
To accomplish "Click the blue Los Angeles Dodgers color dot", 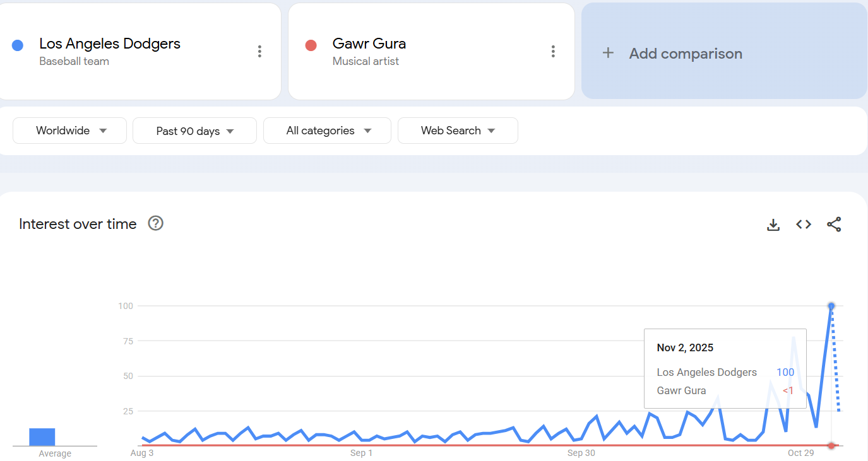I will click(18, 45).
